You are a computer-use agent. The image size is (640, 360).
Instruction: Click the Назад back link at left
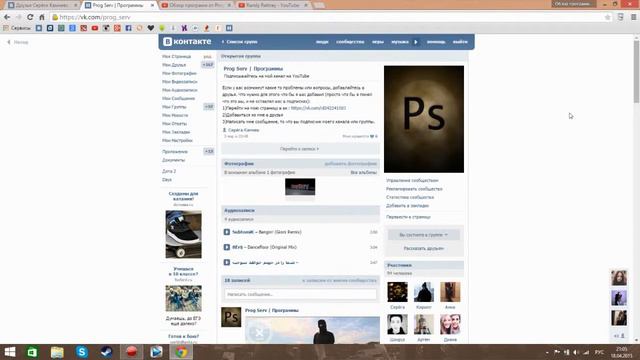coord(18,42)
